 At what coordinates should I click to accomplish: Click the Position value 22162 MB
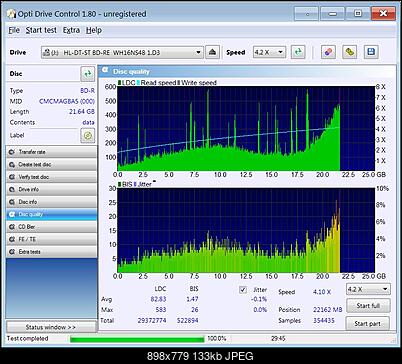click(328, 310)
